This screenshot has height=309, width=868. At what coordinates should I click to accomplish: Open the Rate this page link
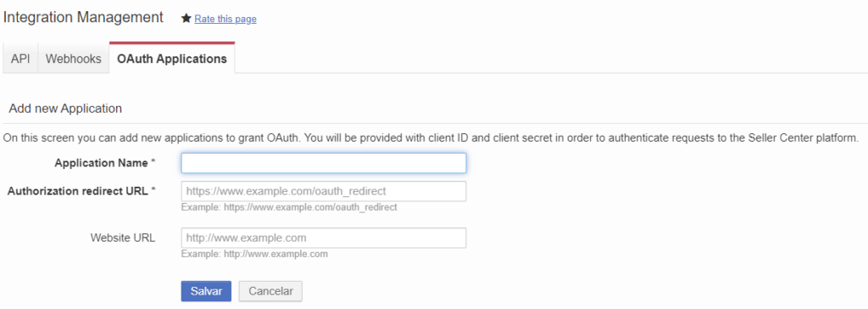pos(225,19)
